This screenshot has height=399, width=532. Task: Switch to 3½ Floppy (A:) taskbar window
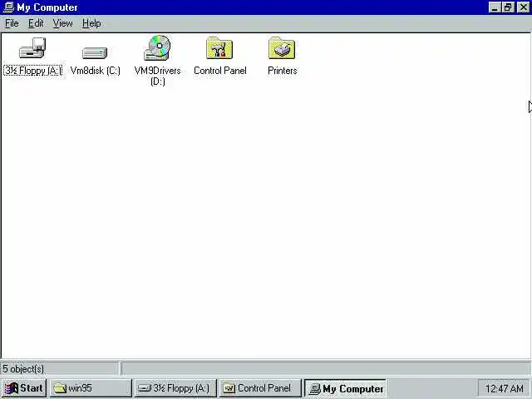[x=175, y=388]
